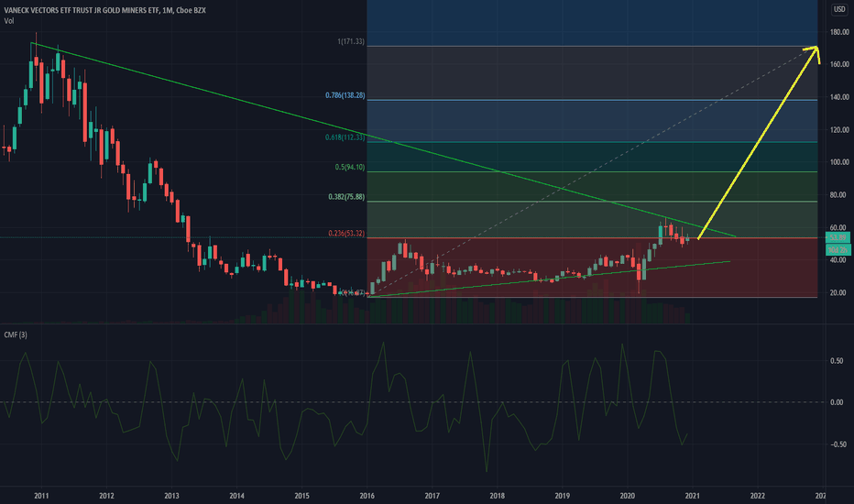Click the 2014 time axis label
The width and height of the screenshot is (854, 504).
pyautogui.click(x=237, y=496)
